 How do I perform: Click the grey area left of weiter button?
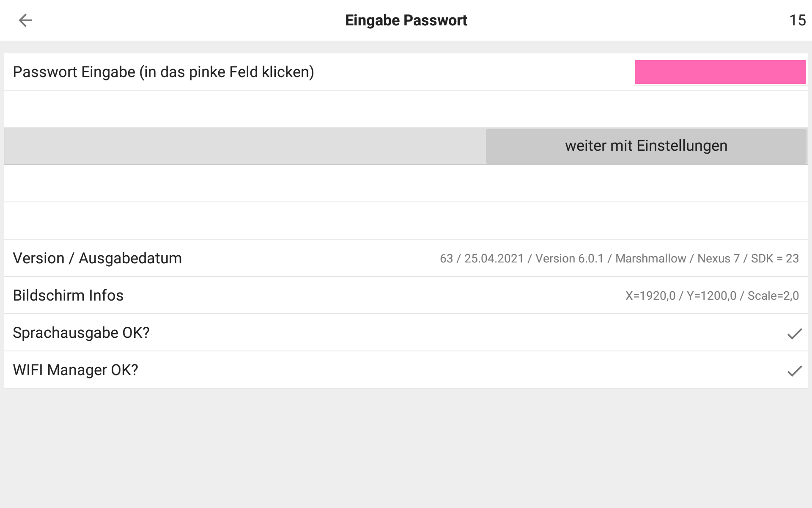coord(245,146)
